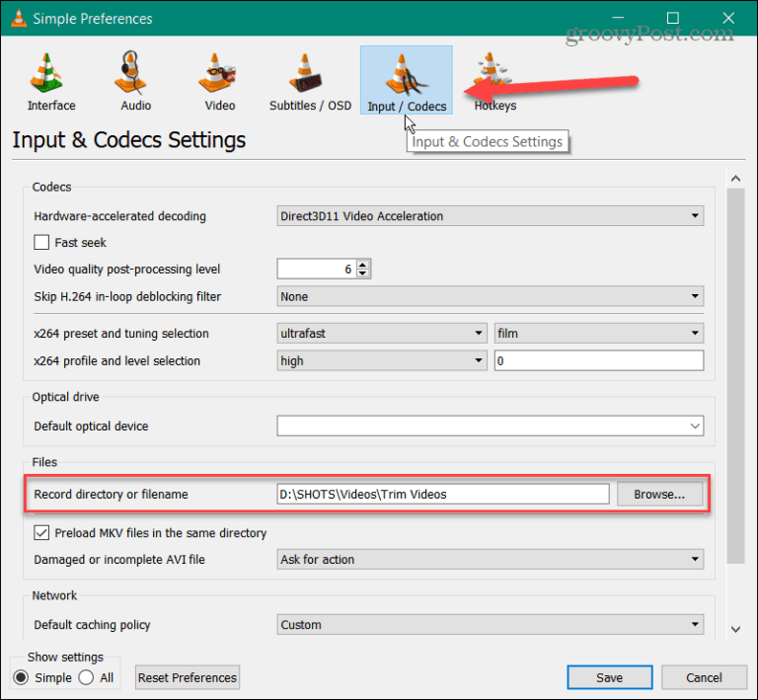Screen dimensions: 758x700
Task: Increase the video post-processing level spinner
Action: point(363,264)
